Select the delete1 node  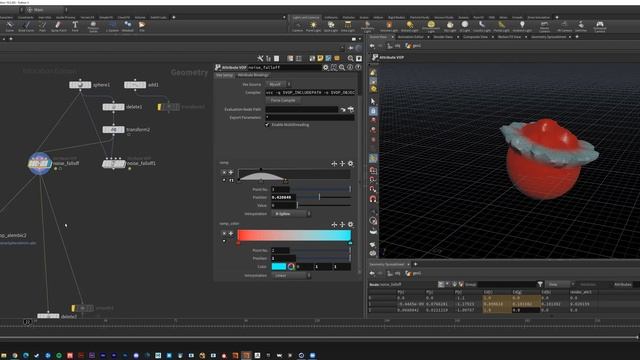(x=113, y=107)
